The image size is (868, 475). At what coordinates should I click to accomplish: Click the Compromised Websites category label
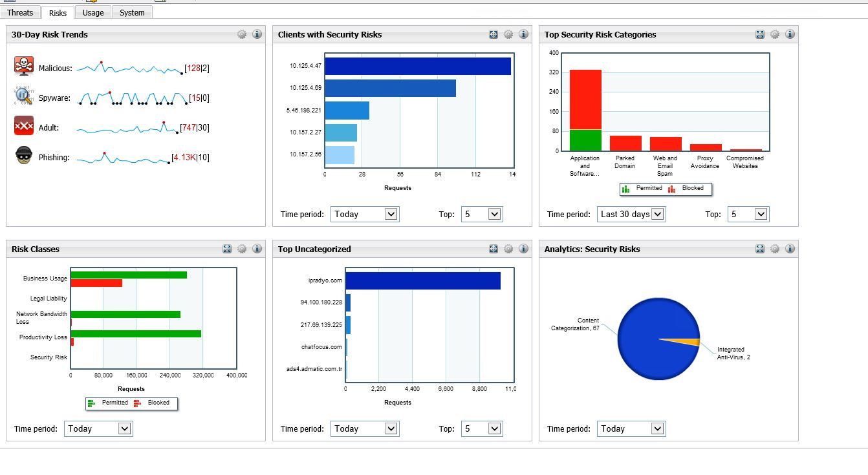(745, 162)
